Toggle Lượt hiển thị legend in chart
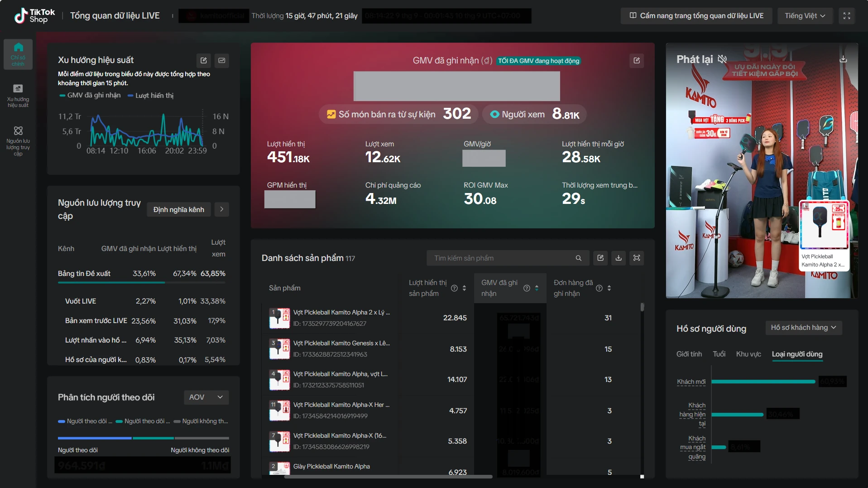The height and width of the screenshot is (488, 868). [151, 95]
